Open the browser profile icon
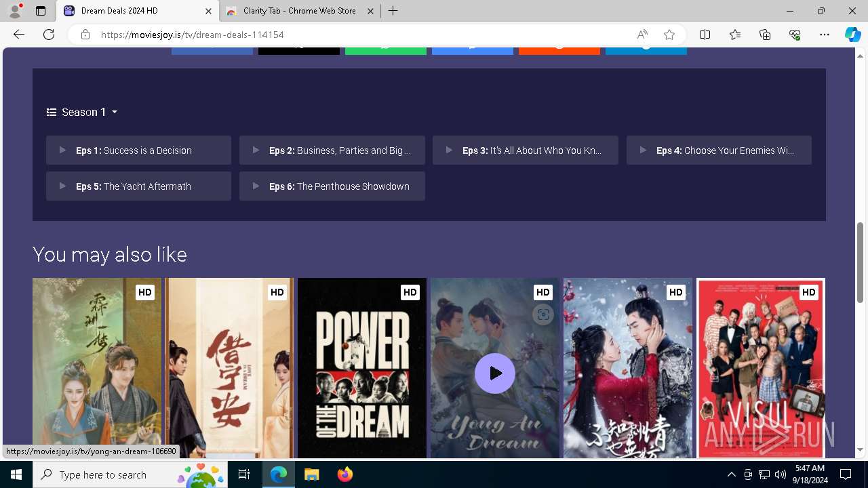Image resolution: width=868 pixels, height=488 pixels. point(15,11)
